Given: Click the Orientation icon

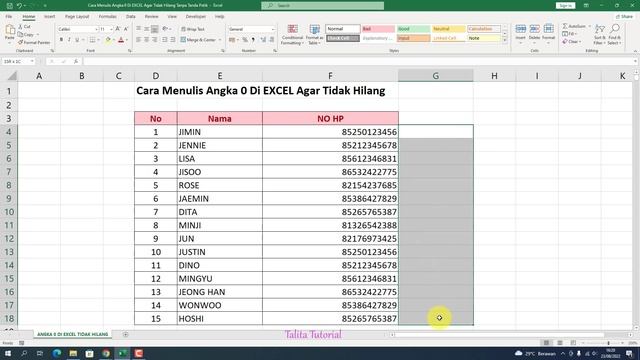Looking at the screenshot, I should (165, 29).
